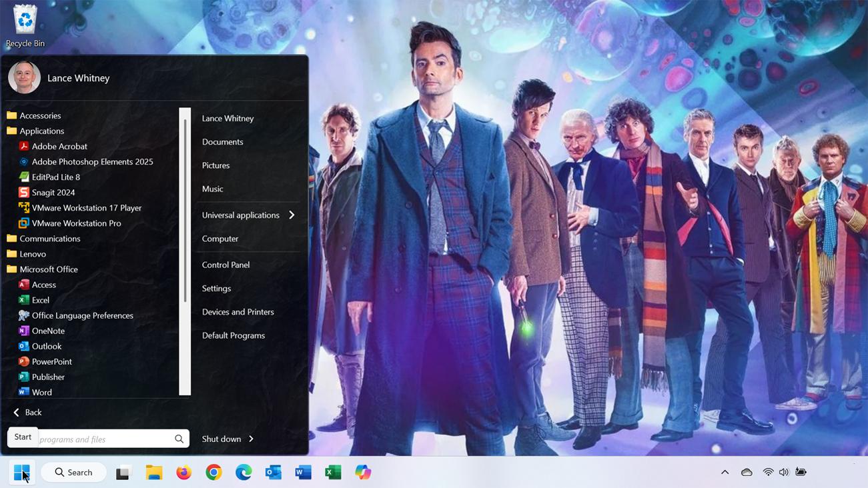Open the OneDrive cloud icon in system tray
The image size is (868, 488).
coord(747,472)
